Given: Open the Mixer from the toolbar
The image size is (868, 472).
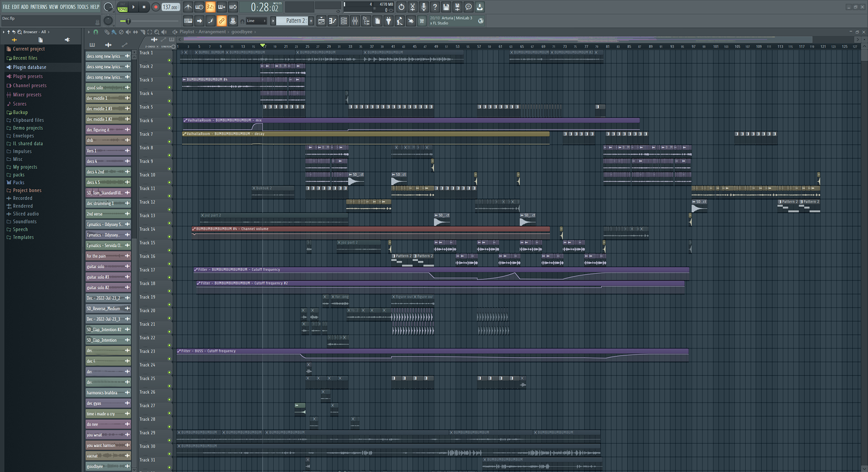Looking at the screenshot, I should tap(355, 21).
